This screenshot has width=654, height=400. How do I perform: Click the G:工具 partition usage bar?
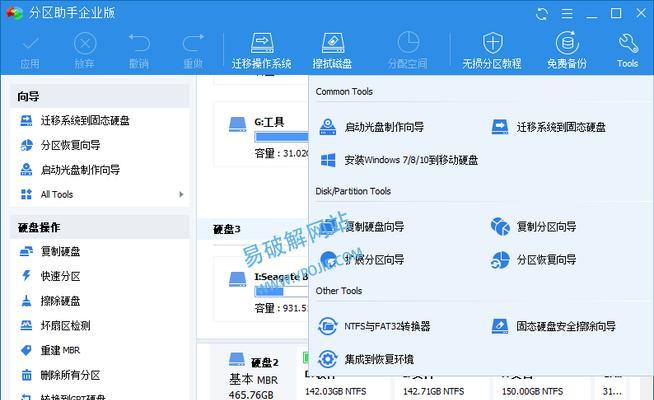coord(282,136)
